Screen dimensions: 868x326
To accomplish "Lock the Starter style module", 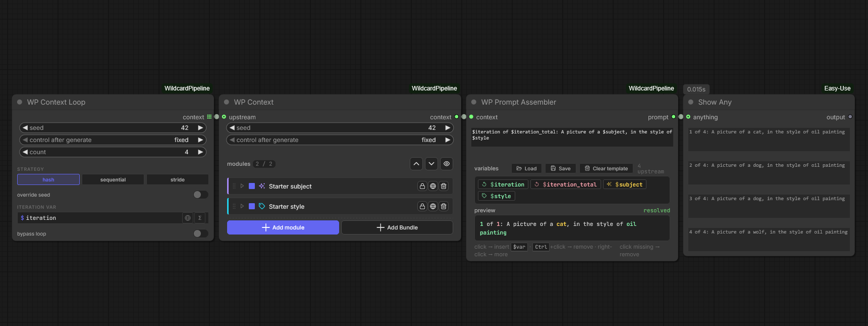I will 422,206.
